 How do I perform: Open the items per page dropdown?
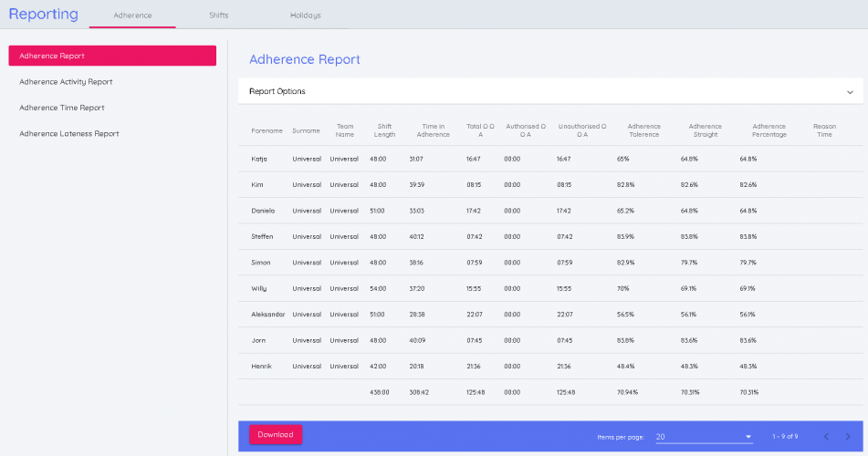[703, 437]
